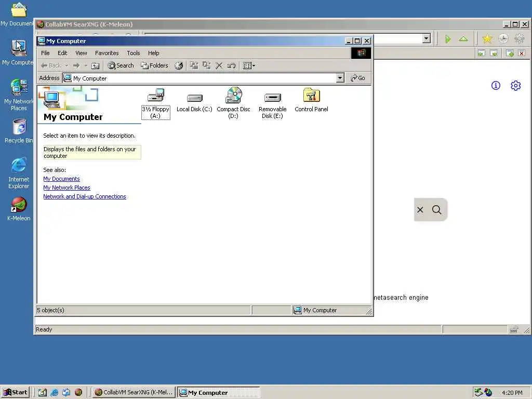The image size is (532, 399).
Task: Click the New tab icon in K-Meleon
Action: click(x=510, y=54)
